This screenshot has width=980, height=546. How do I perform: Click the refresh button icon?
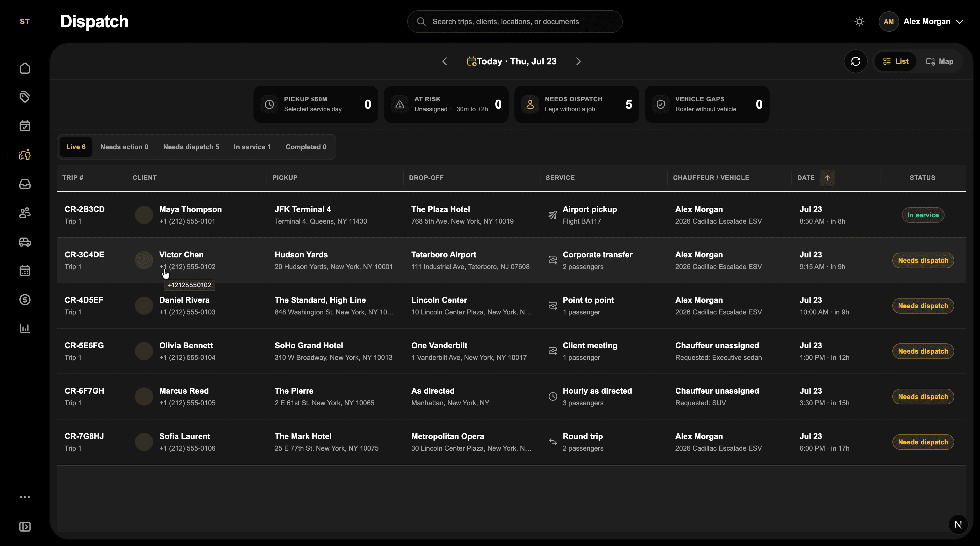pos(856,61)
